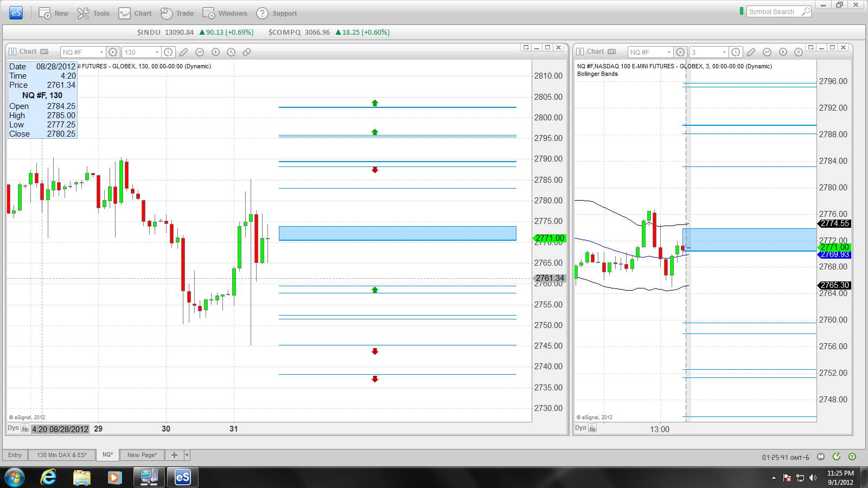Toggle Dyn scale lock on right chart
This screenshot has width=868, height=488.
pyautogui.click(x=592, y=428)
